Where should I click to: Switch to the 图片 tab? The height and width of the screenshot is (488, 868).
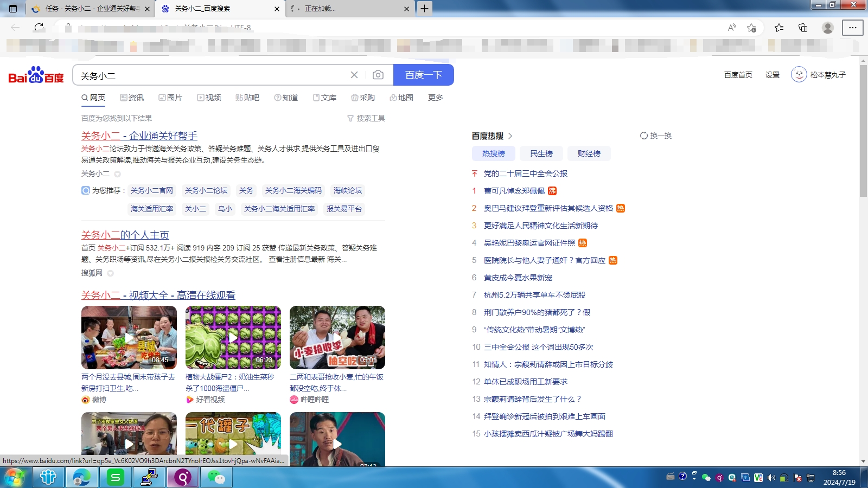tap(170, 98)
